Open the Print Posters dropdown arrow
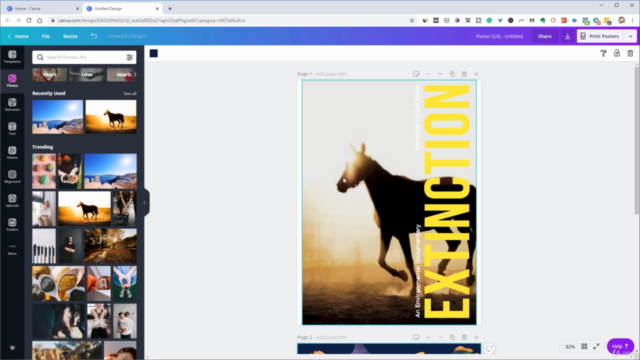The height and width of the screenshot is (360, 640). click(x=631, y=36)
